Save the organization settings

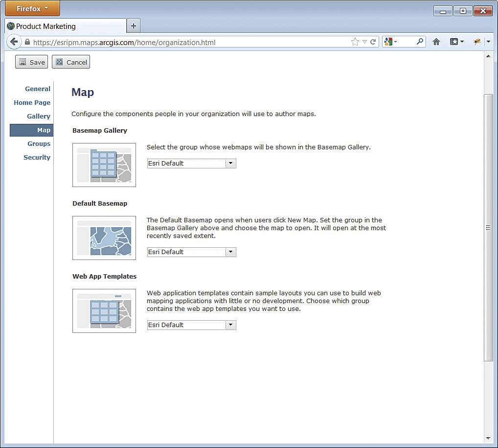tap(31, 62)
